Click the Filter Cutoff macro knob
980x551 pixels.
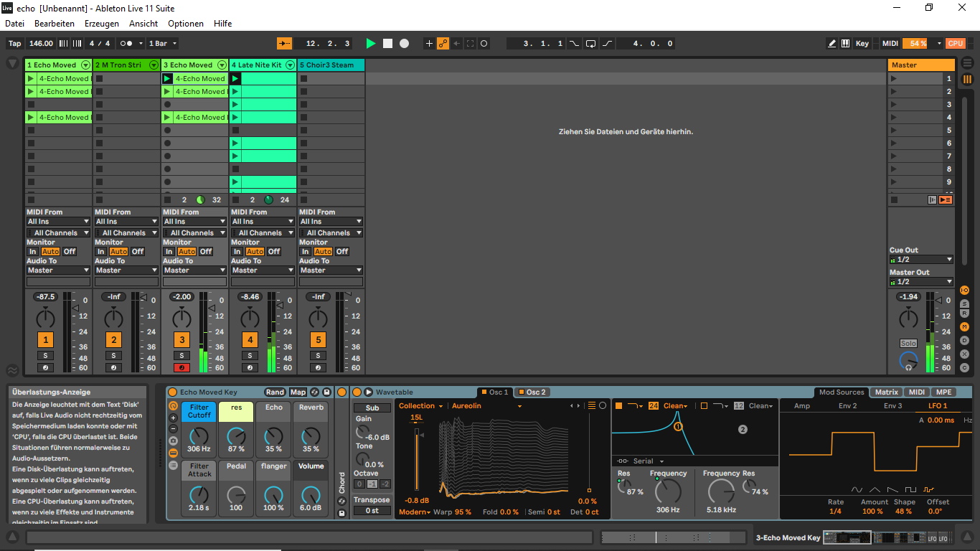pos(199,435)
